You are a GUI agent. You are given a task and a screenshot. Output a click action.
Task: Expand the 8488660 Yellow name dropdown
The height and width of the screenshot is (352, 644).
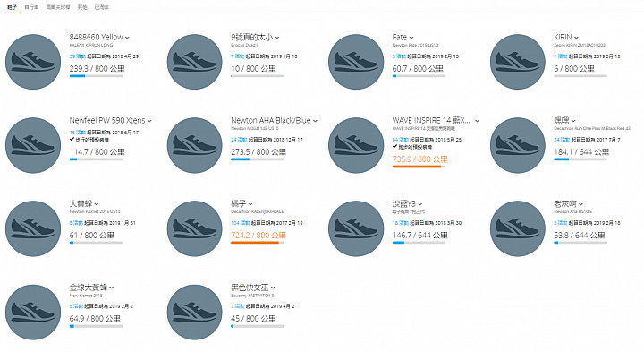(127, 38)
